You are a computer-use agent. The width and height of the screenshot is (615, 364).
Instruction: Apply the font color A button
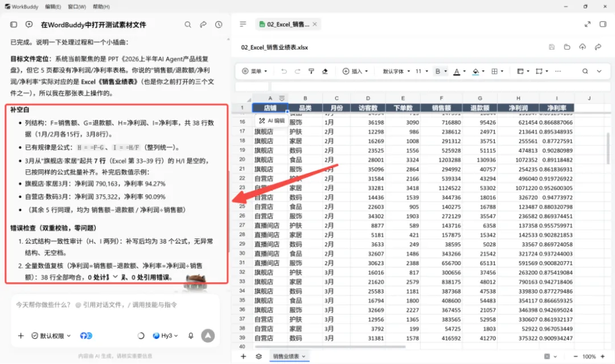pos(457,72)
